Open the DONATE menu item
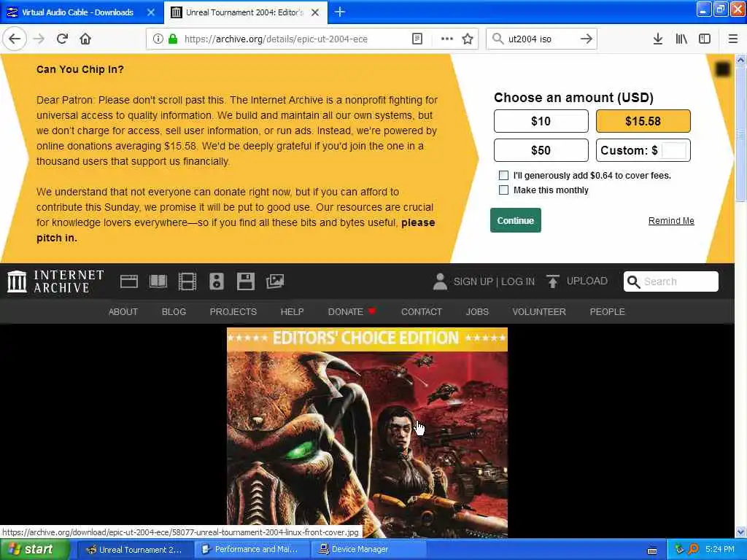 pyautogui.click(x=352, y=311)
